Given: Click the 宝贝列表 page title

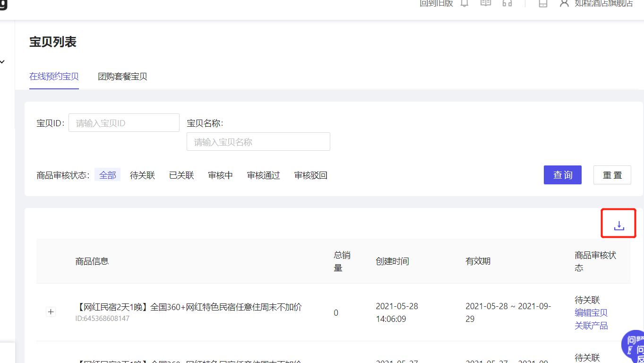Looking at the screenshot, I should [x=53, y=42].
